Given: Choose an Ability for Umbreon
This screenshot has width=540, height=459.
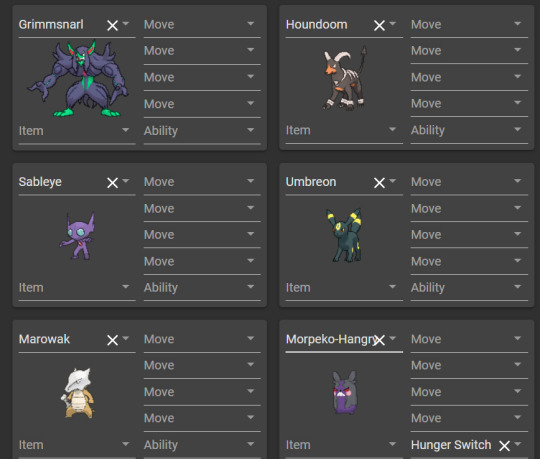Looking at the screenshot, I should tap(469, 288).
